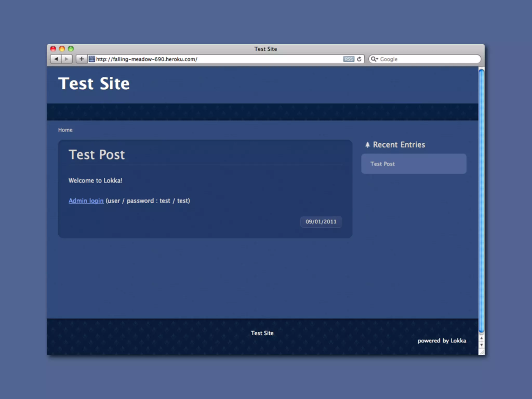Click the browser back arrow button
Screen dimensions: 532x399
(56, 59)
